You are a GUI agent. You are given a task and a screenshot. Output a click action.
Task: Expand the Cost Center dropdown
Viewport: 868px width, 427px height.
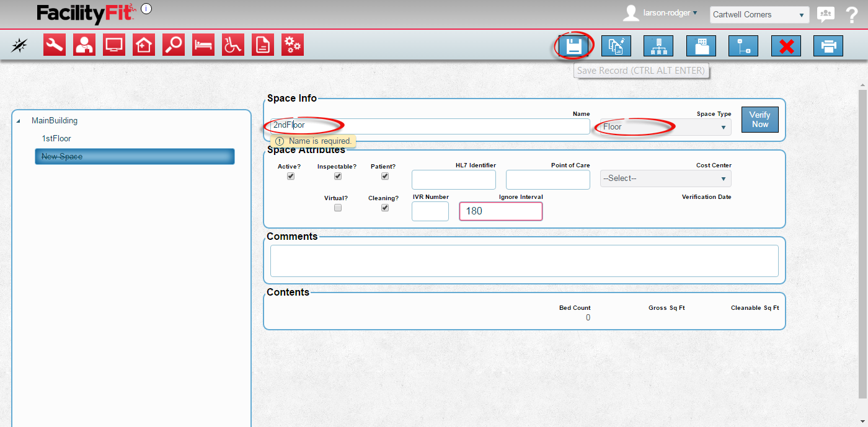[665, 178]
